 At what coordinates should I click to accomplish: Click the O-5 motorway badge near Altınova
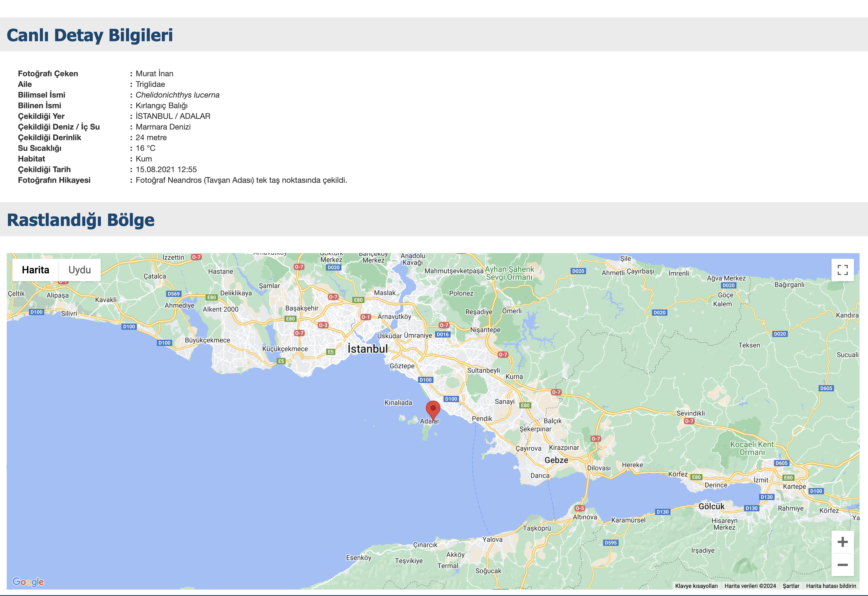pyautogui.click(x=580, y=508)
